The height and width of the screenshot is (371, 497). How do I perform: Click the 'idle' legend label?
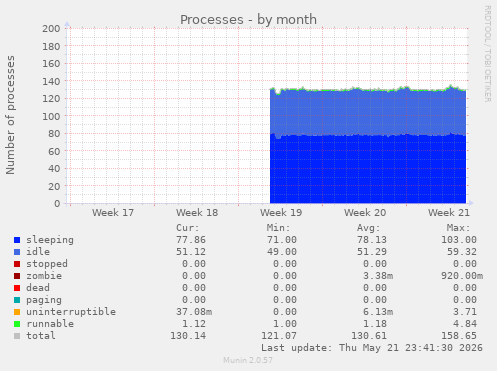pos(38,252)
